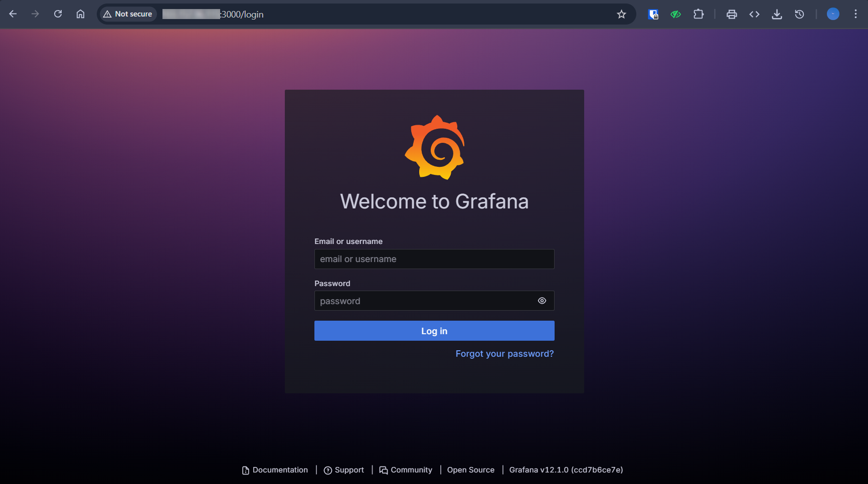Open the blue shield extension icon
The image size is (868, 484).
pos(653,14)
